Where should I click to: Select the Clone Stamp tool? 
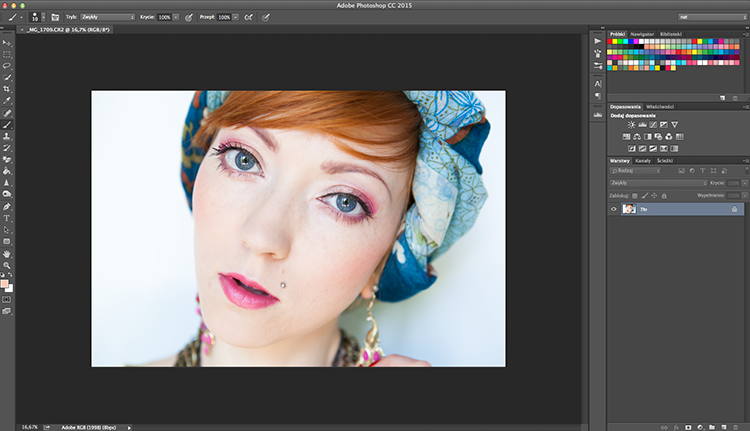pos(7,136)
